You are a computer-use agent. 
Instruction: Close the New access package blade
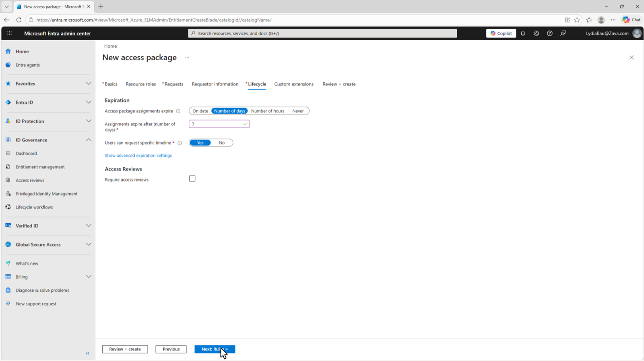coord(632,57)
